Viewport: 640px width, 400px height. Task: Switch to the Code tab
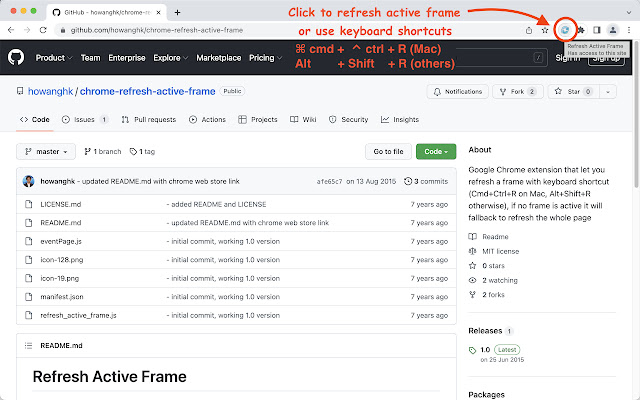coord(35,120)
